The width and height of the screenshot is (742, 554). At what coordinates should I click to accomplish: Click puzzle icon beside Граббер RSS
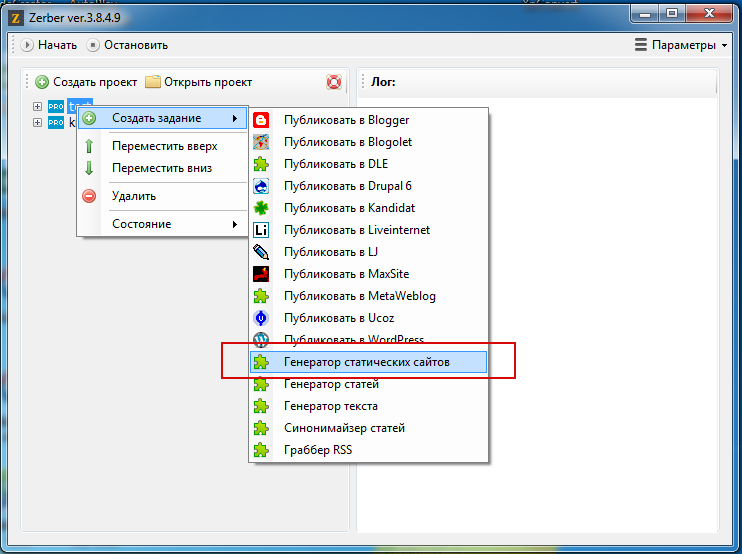(x=261, y=450)
